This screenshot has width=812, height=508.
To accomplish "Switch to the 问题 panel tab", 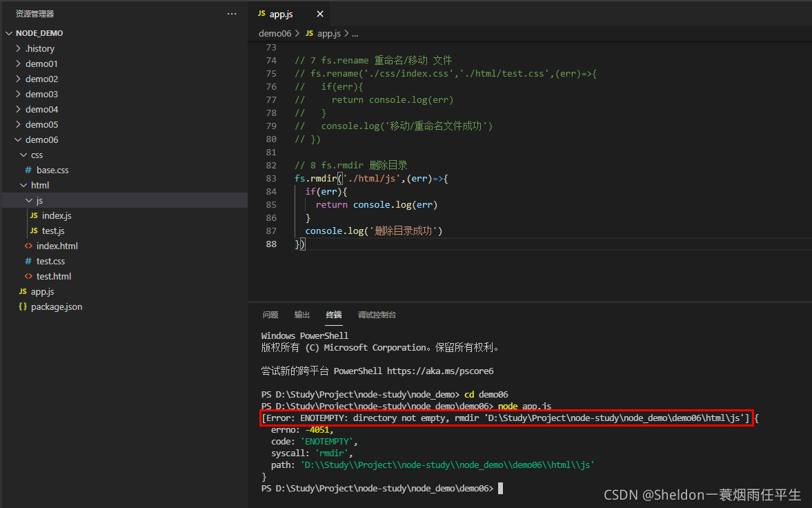I will [270, 315].
